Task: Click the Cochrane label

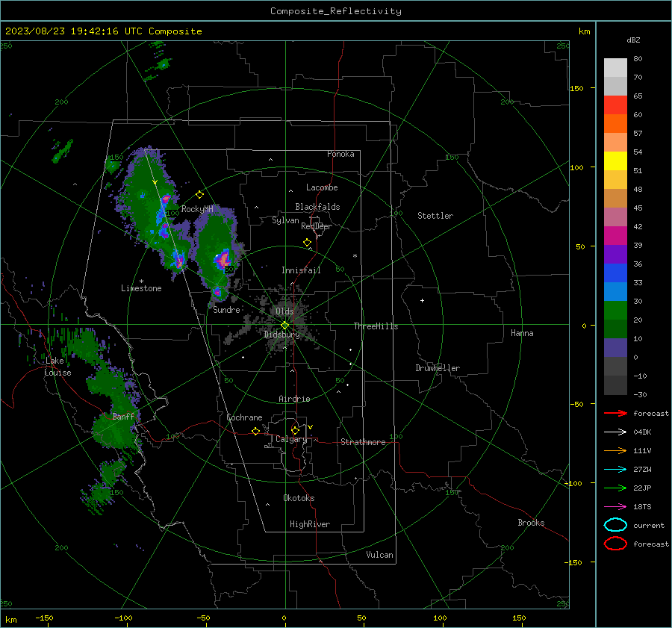Action: tap(244, 417)
